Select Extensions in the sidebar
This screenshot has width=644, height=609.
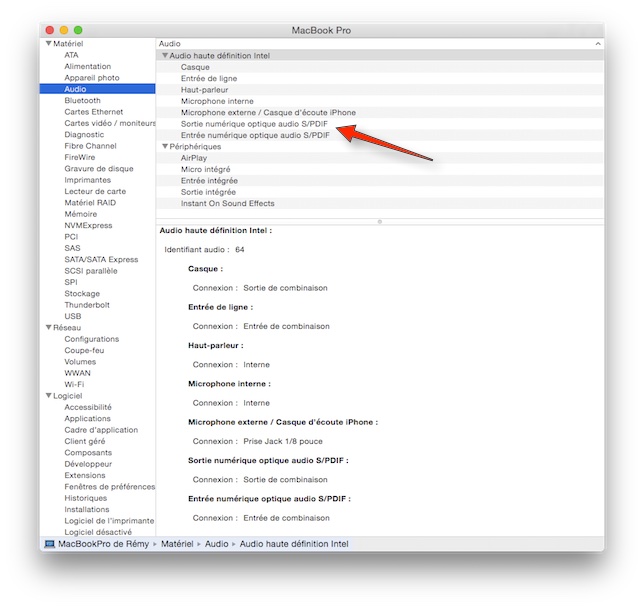(85, 476)
